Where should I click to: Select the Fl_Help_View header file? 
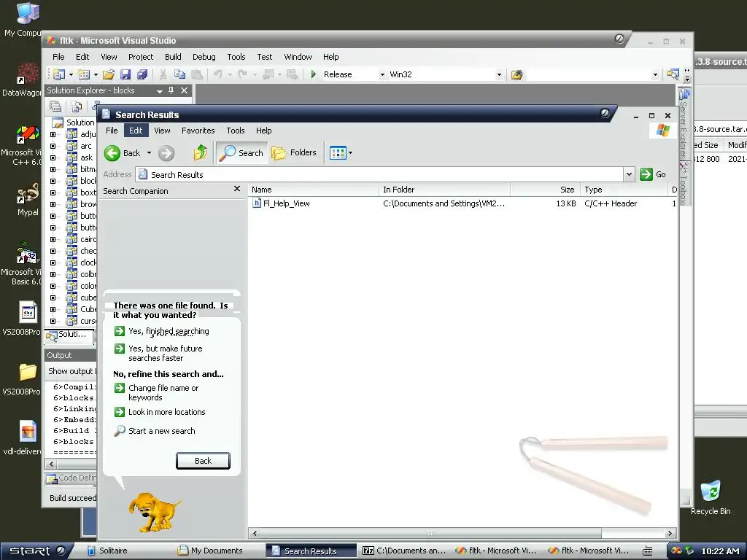(281, 203)
